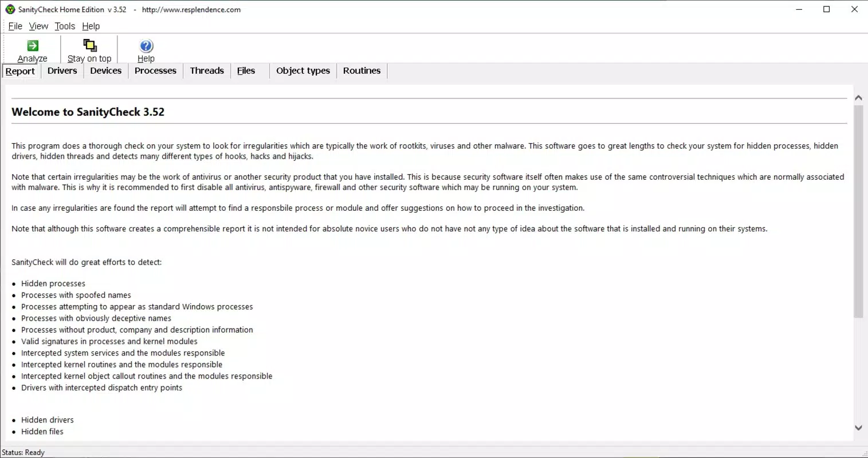Click the 'Welcome to SanityCheck 3.52' heading
The width and height of the screenshot is (868, 458).
pyautogui.click(x=88, y=112)
